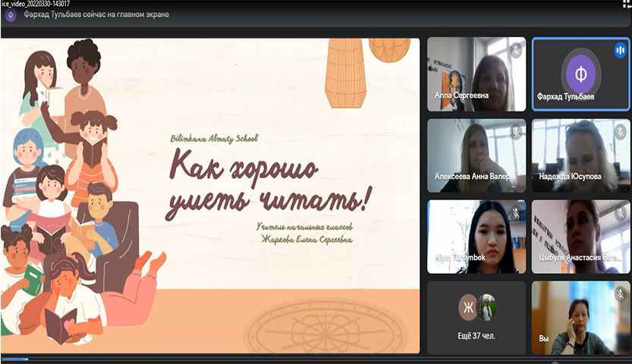Click the presenter avatar icon in the top notification bar
This screenshot has width=632, height=364.
(11, 14)
